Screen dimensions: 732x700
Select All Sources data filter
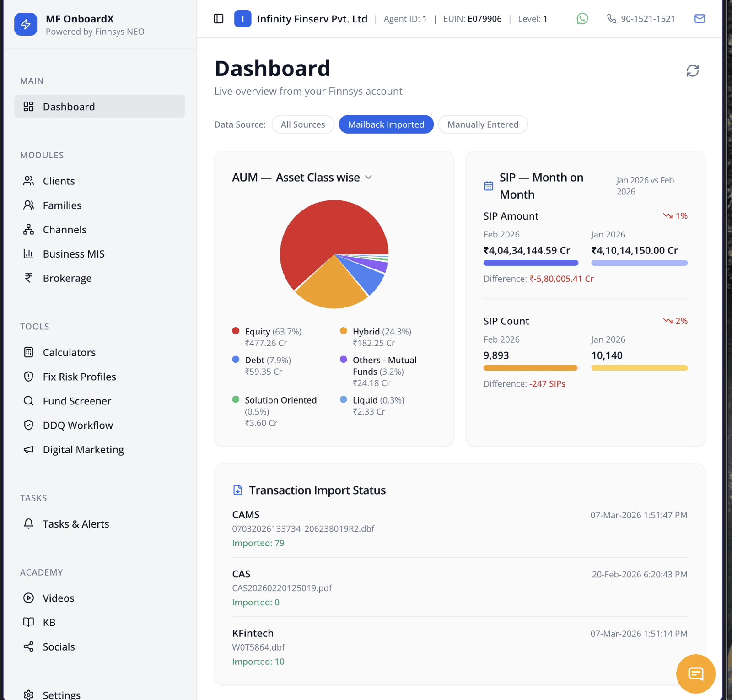[302, 124]
